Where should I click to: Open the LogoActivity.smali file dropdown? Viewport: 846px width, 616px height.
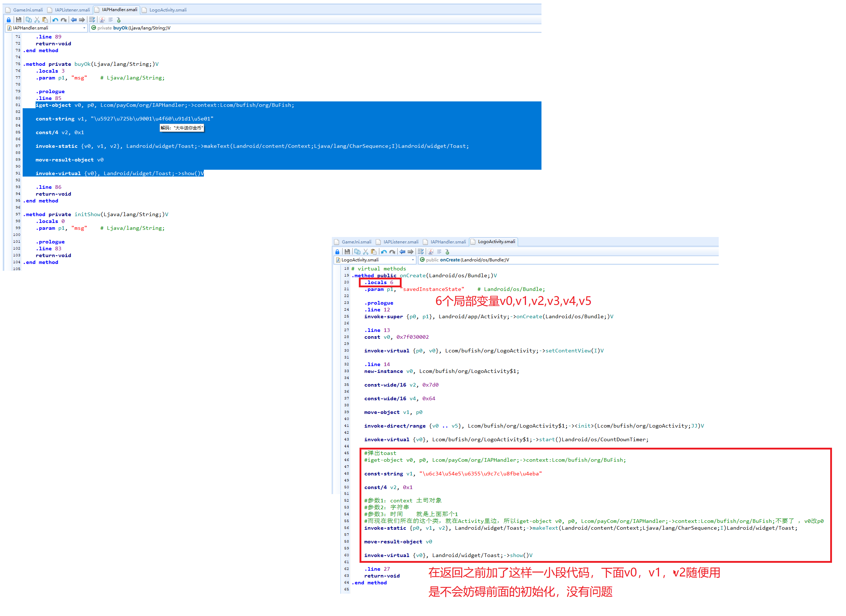[412, 260]
